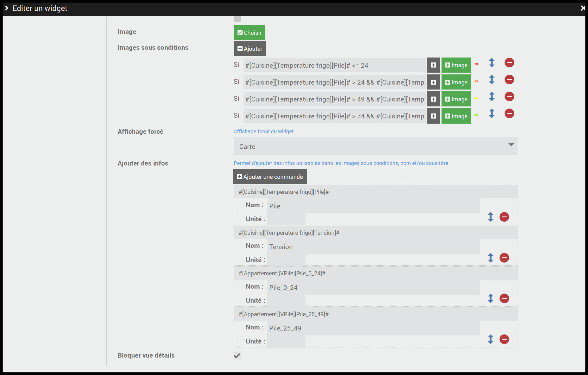Toggle the gray checkbox above the Image row
The height and width of the screenshot is (375, 588).
pos(237,18)
